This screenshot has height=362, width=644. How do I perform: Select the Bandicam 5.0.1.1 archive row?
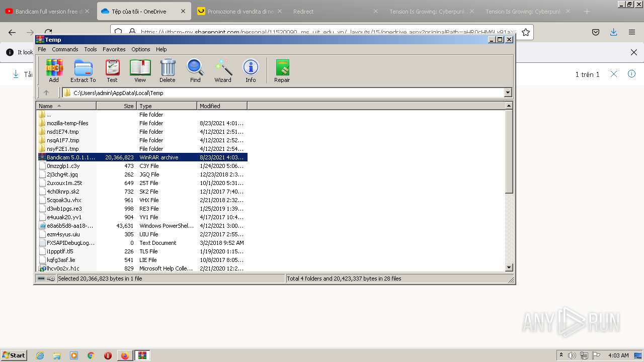pos(142,157)
